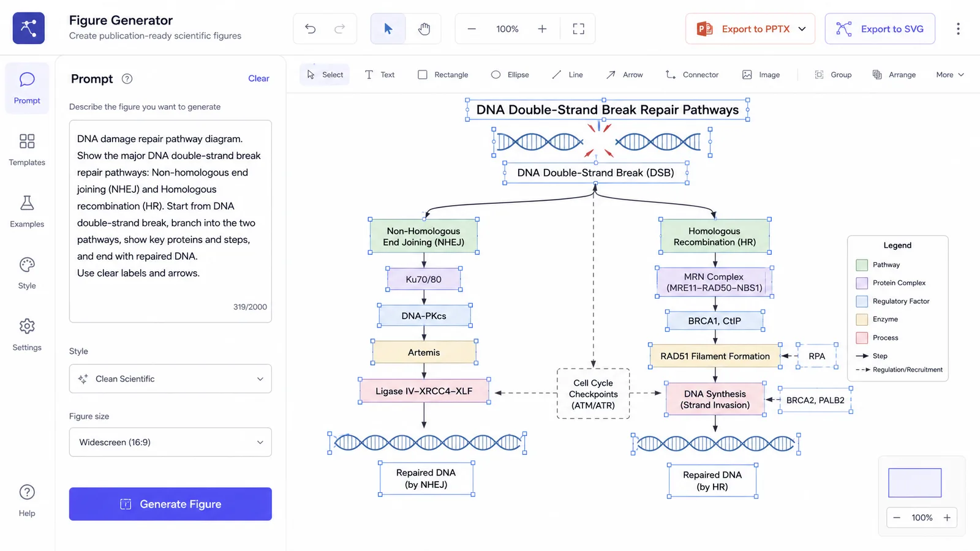Choose the Connector tool
This screenshot has height=551, width=980.
(692, 75)
